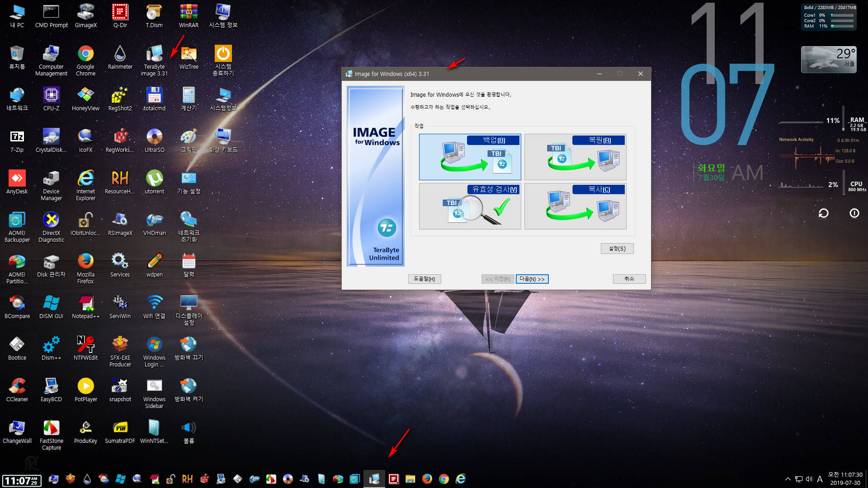Open the WinRAR desktop icon

pyautogui.click(x=189, y=16)
